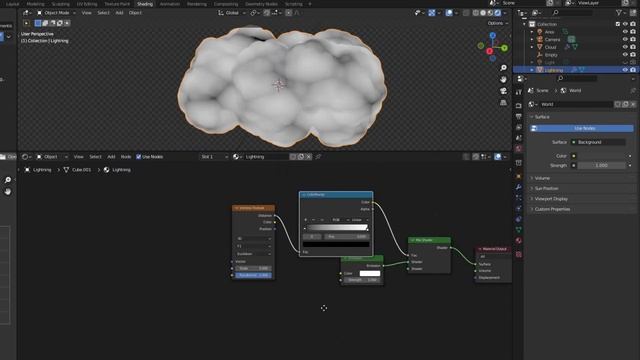This screenshot has width=640, height=360.
Task: Click the Emission node white color swatch
Action: tap(369, 273)
